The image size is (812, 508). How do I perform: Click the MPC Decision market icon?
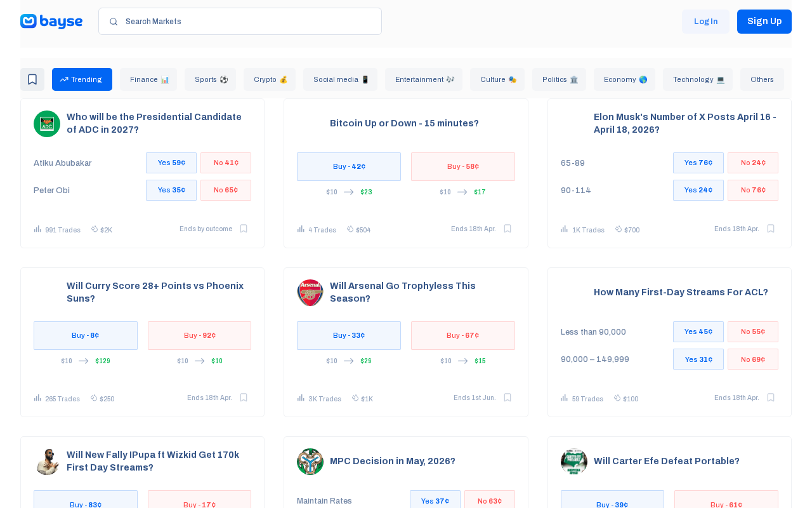(310, 462)
